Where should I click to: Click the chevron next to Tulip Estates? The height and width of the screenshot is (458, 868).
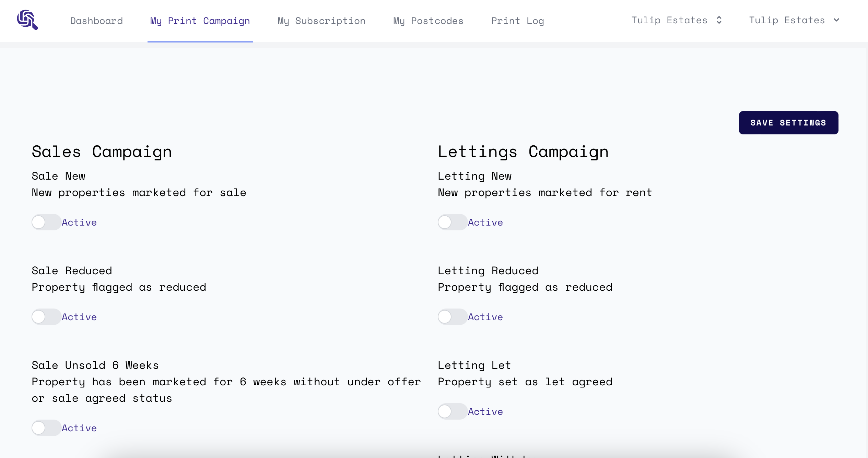[836, 20]
